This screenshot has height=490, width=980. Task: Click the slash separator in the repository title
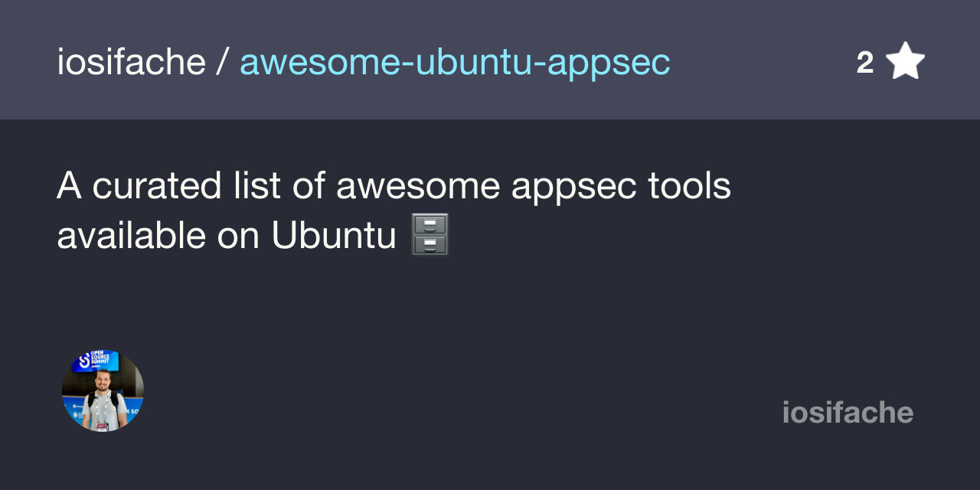(x=222, y=63)
